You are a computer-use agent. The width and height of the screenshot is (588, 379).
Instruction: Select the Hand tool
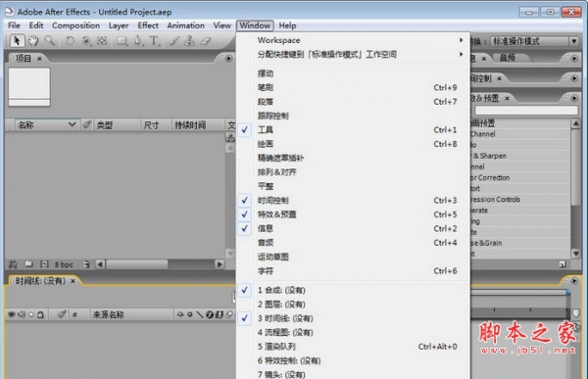coord(33,40)
